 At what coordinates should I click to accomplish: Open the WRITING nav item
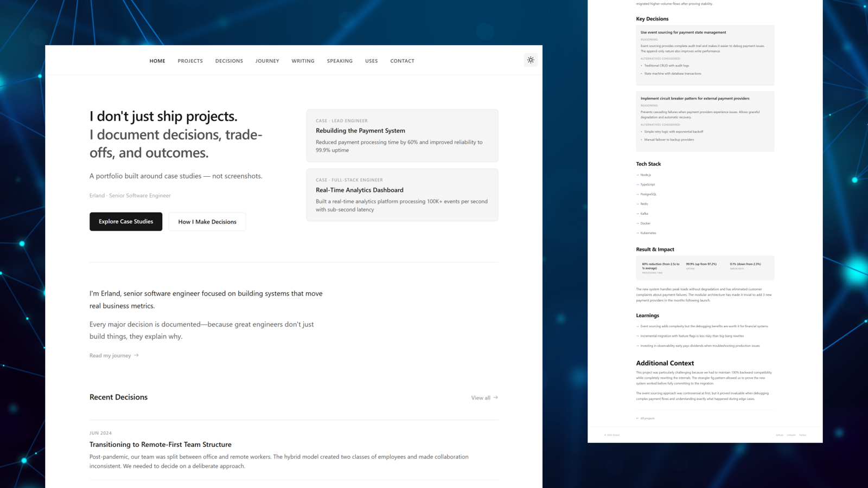tap(303, 61)
